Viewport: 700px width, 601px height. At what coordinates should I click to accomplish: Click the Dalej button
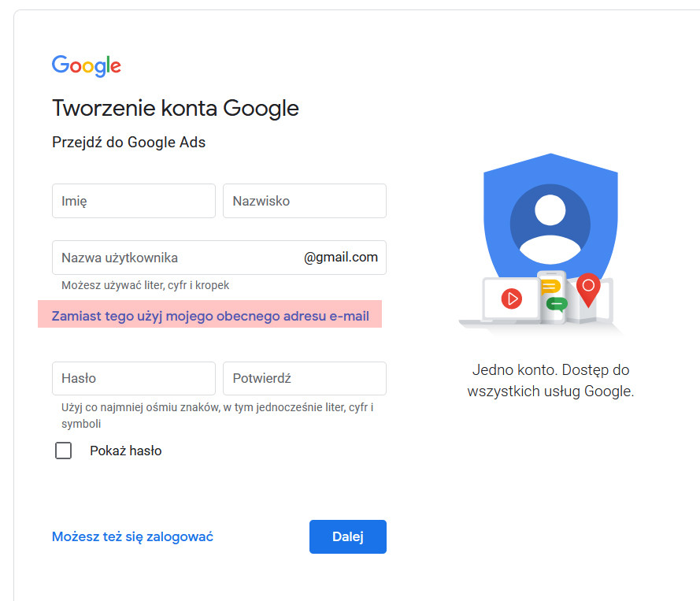point(348,536)
